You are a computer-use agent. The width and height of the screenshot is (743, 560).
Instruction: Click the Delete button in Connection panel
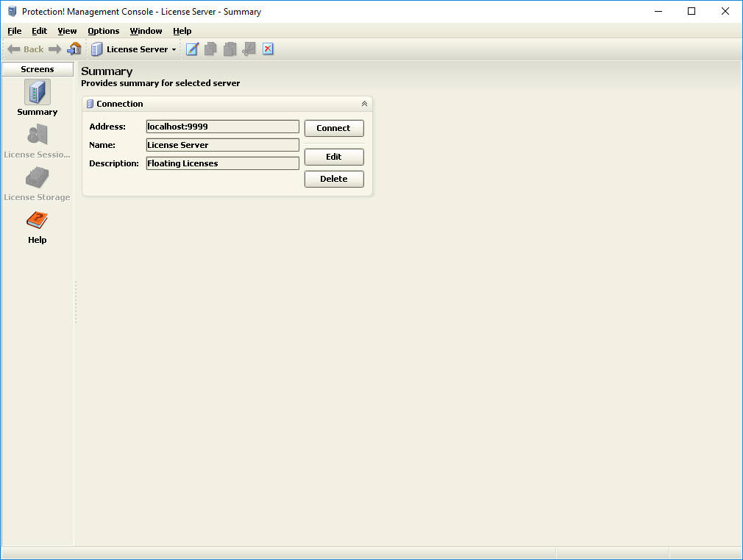point(334,179)
